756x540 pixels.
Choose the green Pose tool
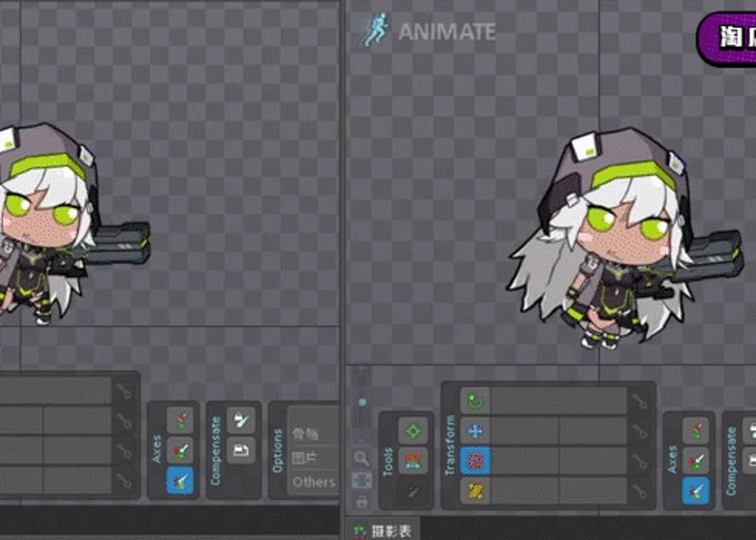(413, 430)
